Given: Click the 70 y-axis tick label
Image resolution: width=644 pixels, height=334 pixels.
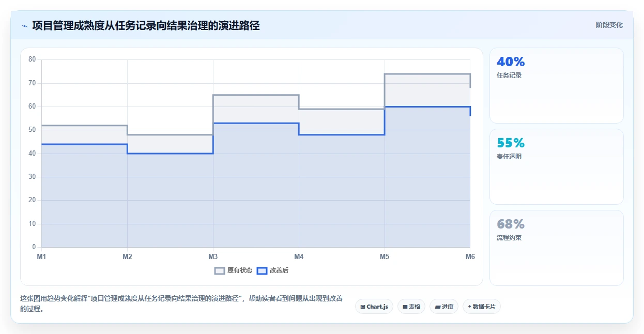Looking at the screenshot, I should (x=32, y=83).
